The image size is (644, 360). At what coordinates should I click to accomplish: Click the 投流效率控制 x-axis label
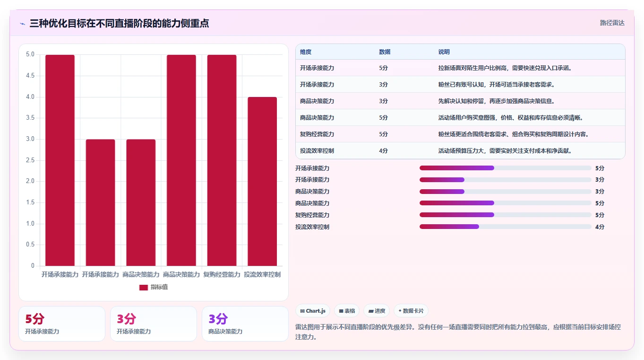[x=262, y=274]
